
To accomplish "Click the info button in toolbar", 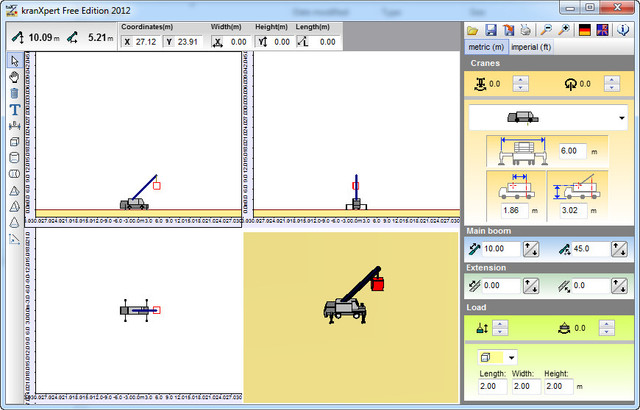I will 623,31.
